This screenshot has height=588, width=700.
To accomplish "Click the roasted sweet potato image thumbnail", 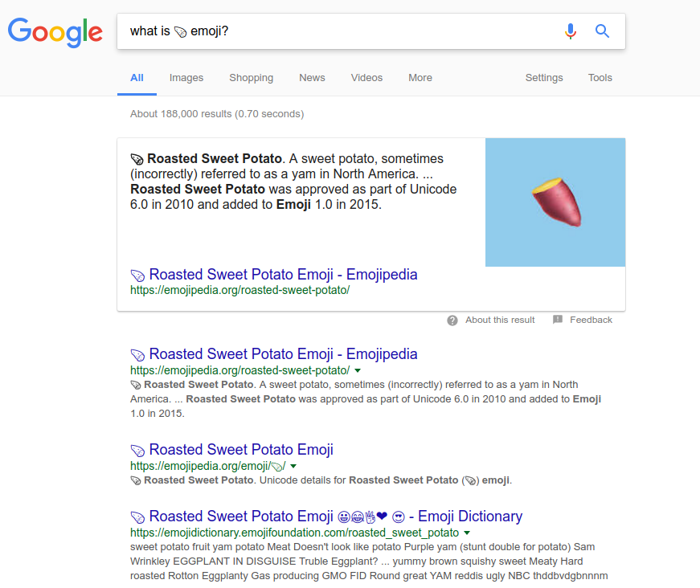I will (x=555, y=202).
